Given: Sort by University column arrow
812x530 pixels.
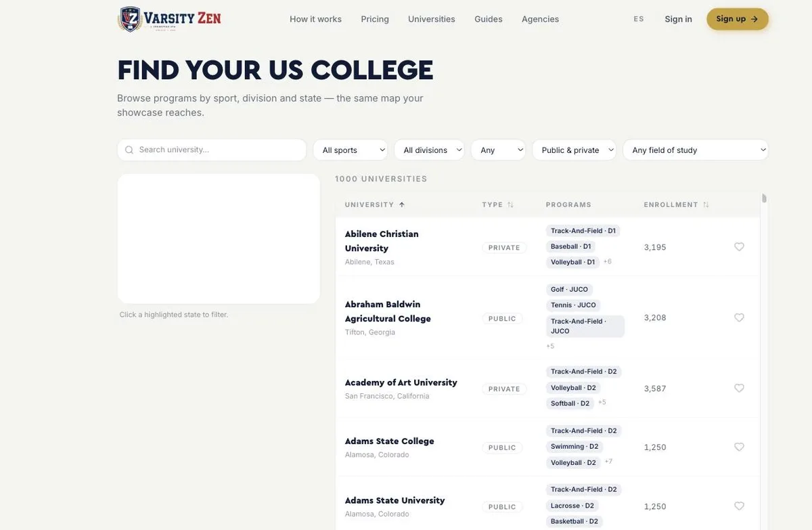Looking at the screenshot, I should point(402,204).
